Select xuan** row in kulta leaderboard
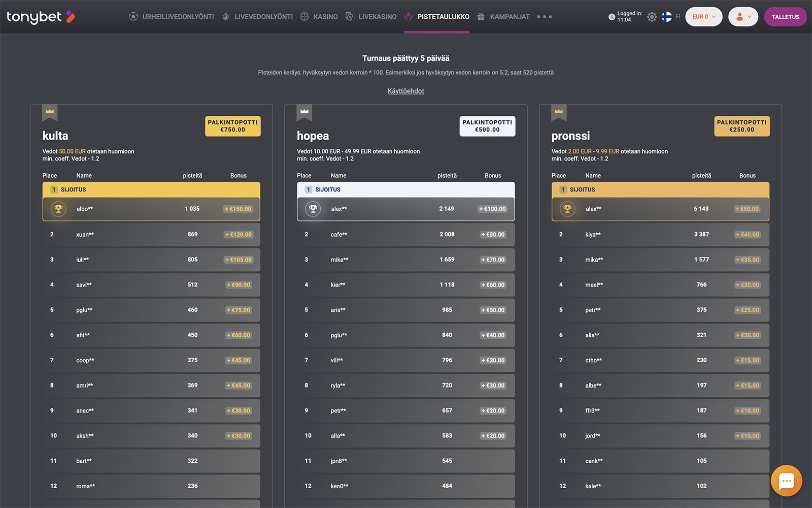This screenshot has width=812, height=508. click(x=151, y=234)
